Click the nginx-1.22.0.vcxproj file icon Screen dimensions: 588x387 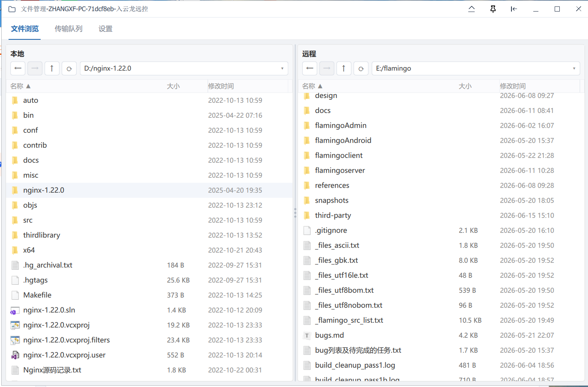pos(15,325)
